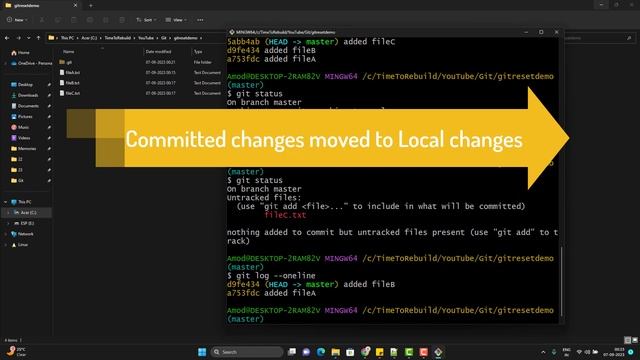Click the terminal window vertical scrollbar
Image resolution: width=640 pixels, height=360 pixels.
click(562, 281)
